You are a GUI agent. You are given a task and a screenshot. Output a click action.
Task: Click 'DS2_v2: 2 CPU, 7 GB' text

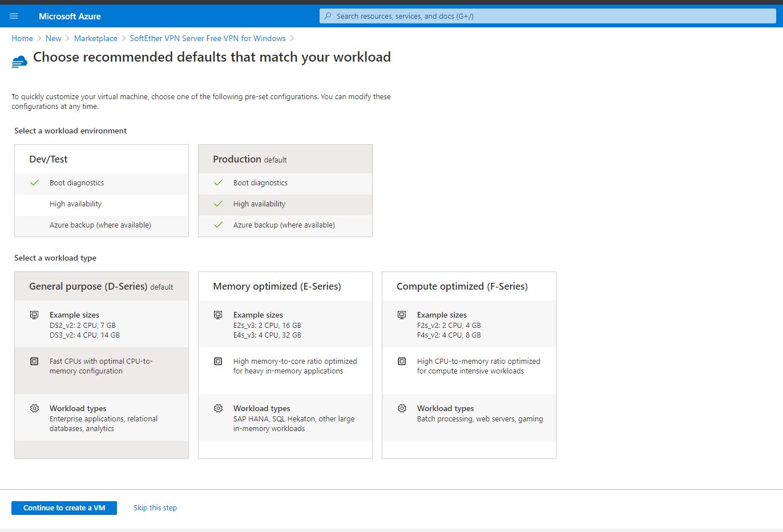coord(83,326)
